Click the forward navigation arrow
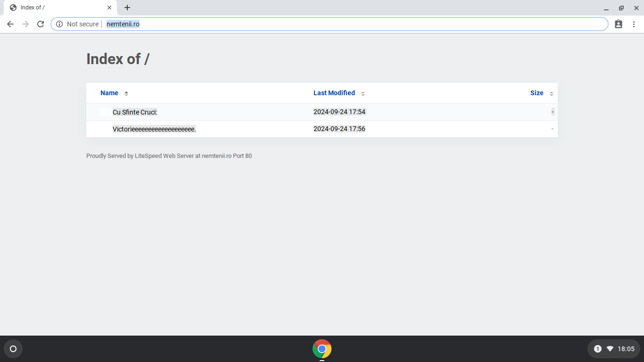This screenshot has width=644, height=362. click(x=25, y=24)
